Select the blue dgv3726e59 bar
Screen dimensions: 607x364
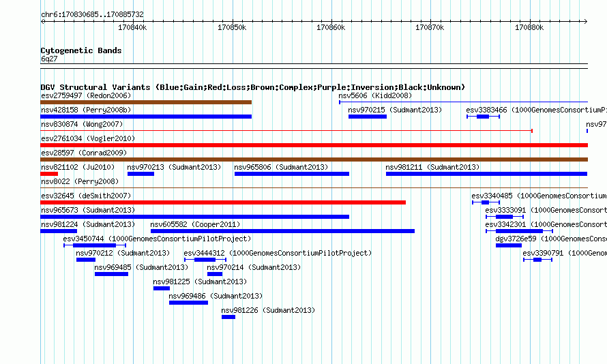click(509, 245)
